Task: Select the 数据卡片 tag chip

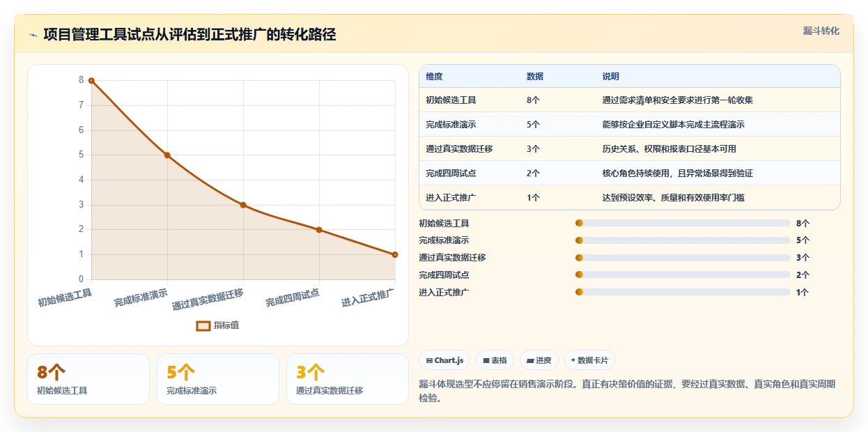Action: coord(589,360)
